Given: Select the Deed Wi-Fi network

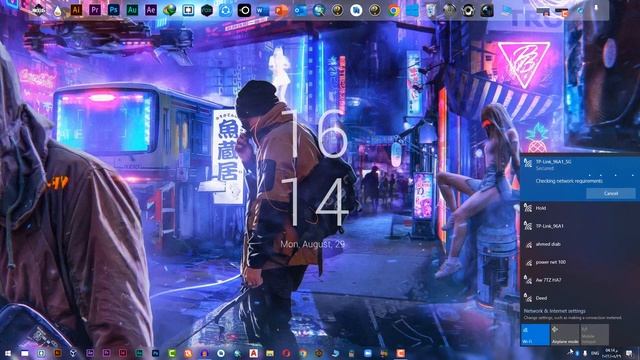Looking at the screenshot, I should 580,298.
